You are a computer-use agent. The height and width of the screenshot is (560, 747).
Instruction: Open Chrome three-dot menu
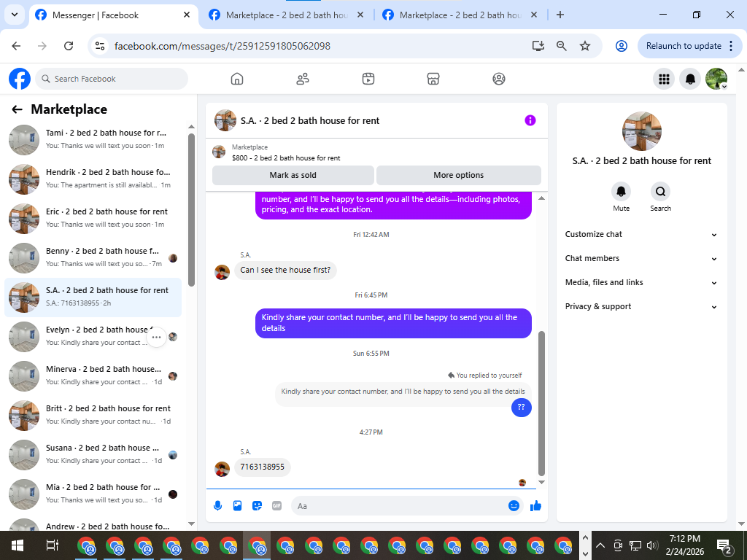[731, 46]
